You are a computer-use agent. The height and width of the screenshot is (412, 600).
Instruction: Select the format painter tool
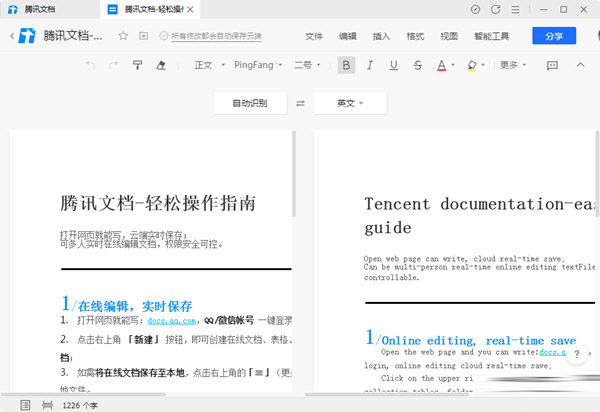(137, 65)
